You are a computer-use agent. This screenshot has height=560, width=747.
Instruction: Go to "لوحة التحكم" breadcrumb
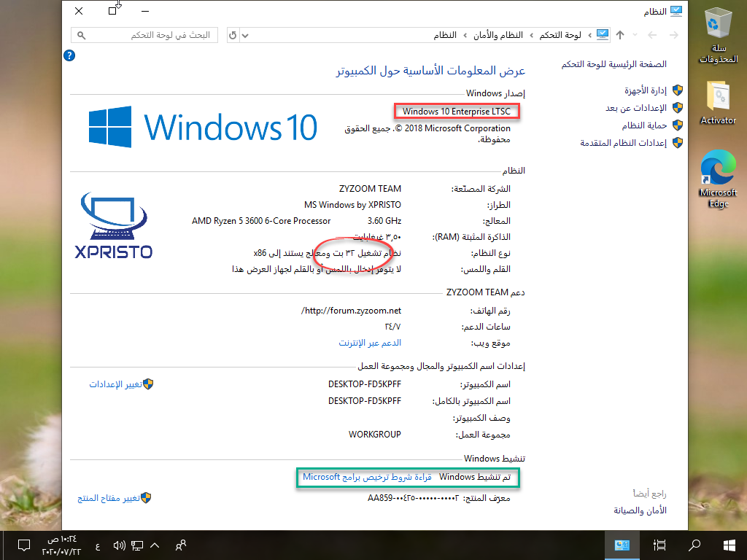pos(560,35)
